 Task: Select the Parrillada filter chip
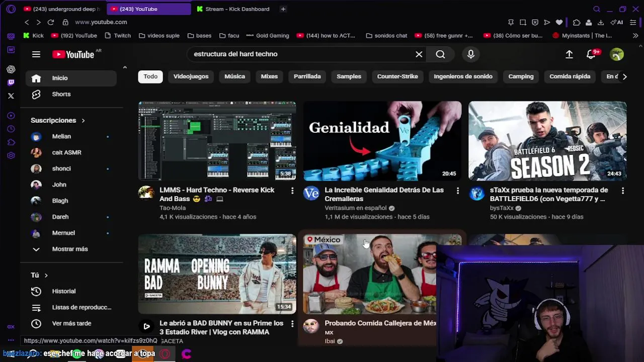pos(307,77)
